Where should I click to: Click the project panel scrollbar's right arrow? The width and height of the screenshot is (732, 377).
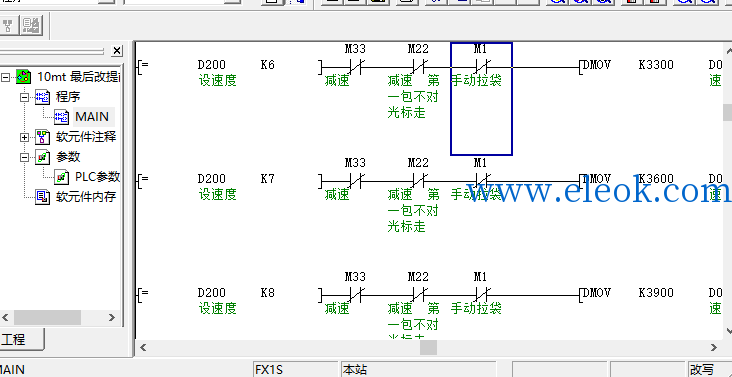coord(112,318)
